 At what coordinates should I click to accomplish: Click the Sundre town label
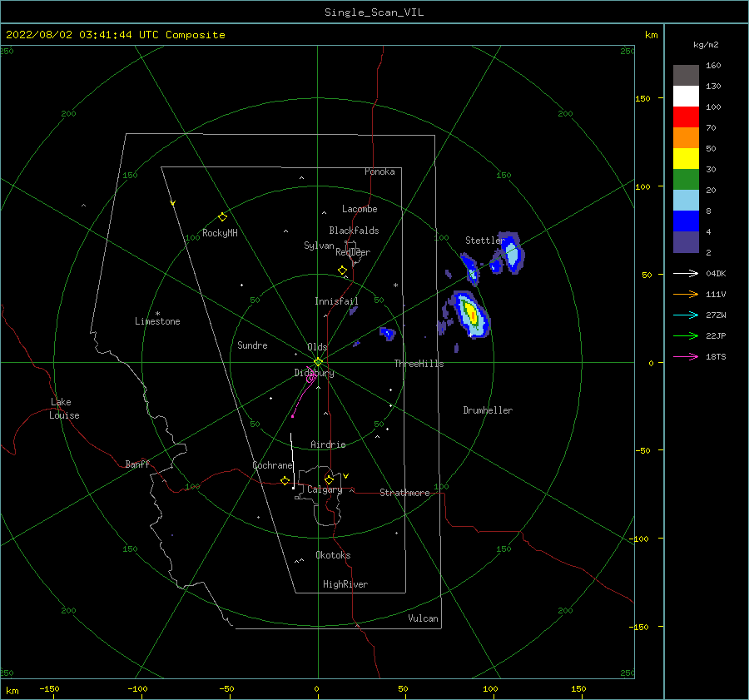(x=252, y=345)
